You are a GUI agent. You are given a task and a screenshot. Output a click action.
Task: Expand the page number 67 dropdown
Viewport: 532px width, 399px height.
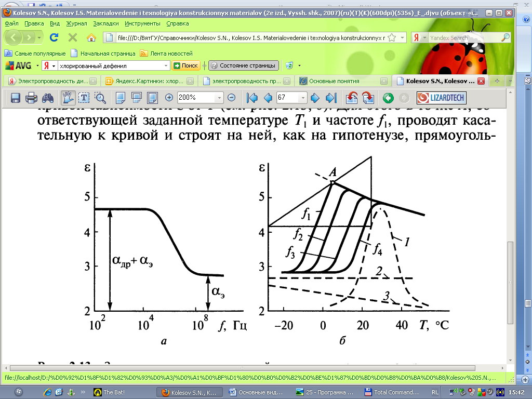click(x=303, y=98)
